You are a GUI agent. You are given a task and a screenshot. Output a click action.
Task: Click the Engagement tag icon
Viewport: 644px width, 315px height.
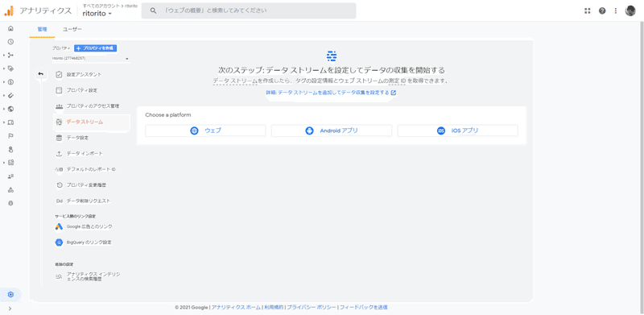(10, 68)
